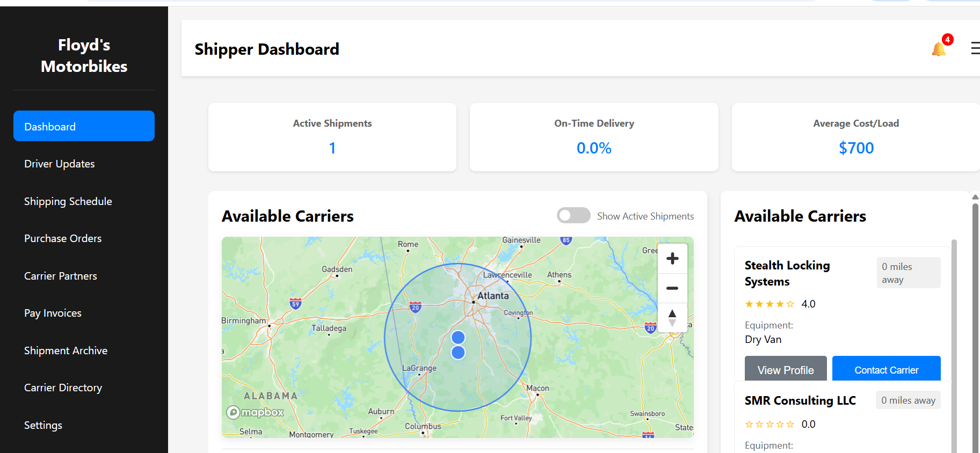The image size is (980, 453).
Task: Navigate to Shipment Archive
Action: click(66, 350)
